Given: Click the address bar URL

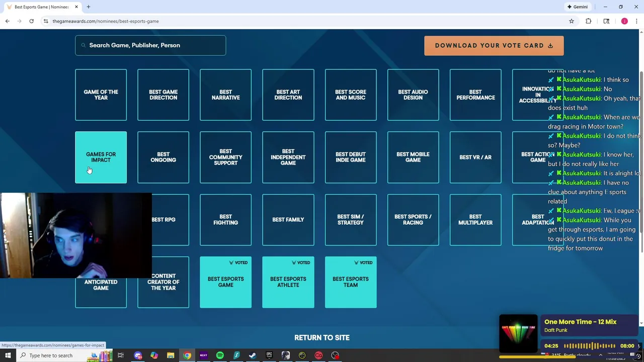Looking at the screenshot, I should coord(106,21).
